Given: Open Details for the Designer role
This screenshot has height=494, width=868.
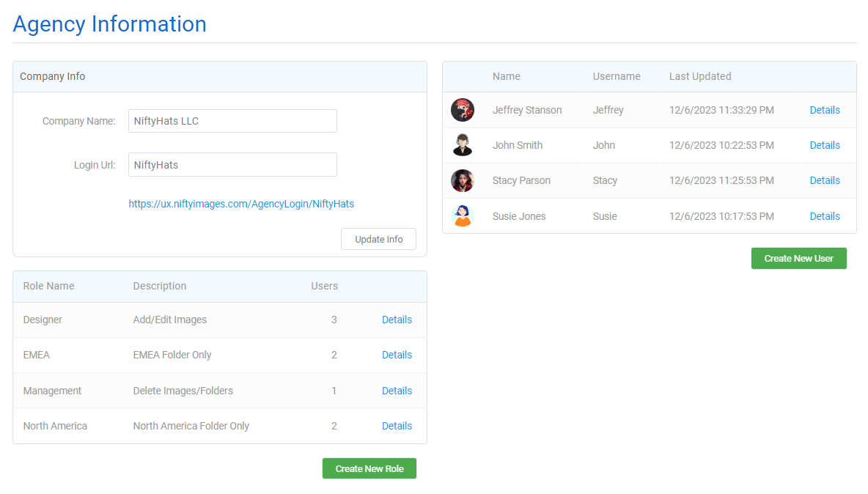Looking at the screenshot, I should 397,320.
